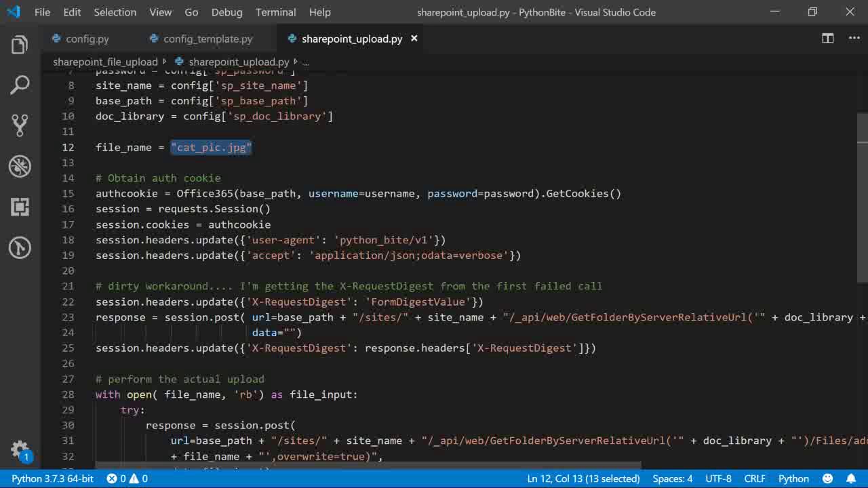Show errors and warnings count panel

click(127, 479)
